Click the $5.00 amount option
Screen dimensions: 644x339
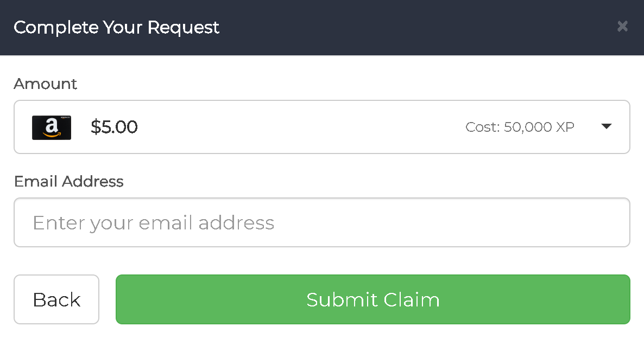(114, 127)
